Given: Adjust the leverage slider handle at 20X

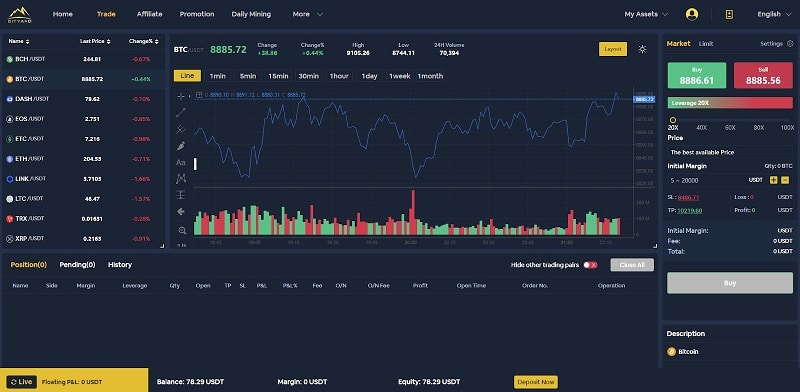Looking at the screenshot, I should tap(672, 120).
